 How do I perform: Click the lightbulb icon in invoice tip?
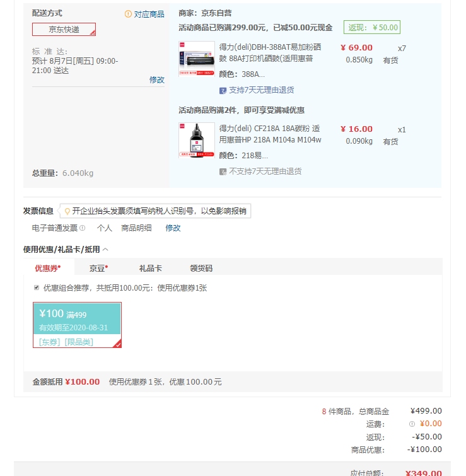tap(67, 211)
